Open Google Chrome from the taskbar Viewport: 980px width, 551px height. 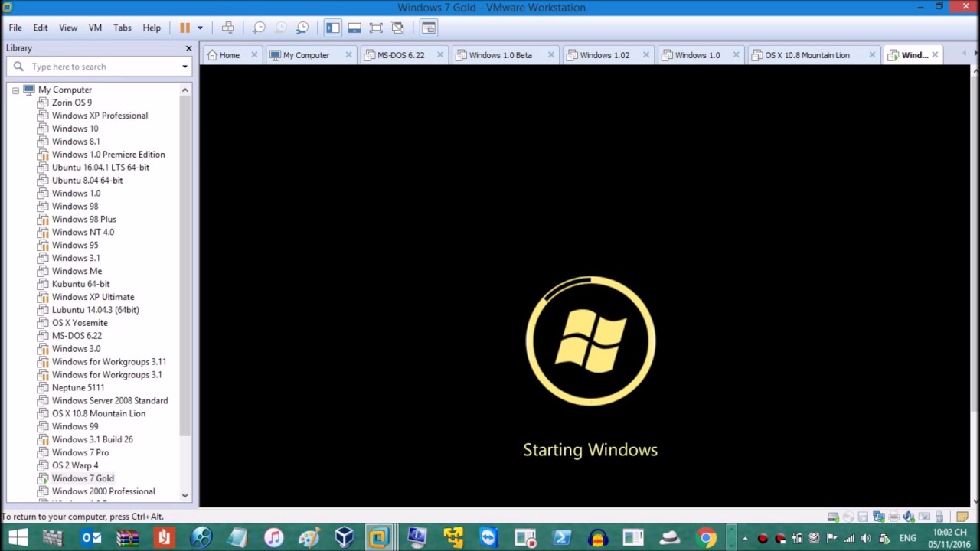(x=706, y=537)
